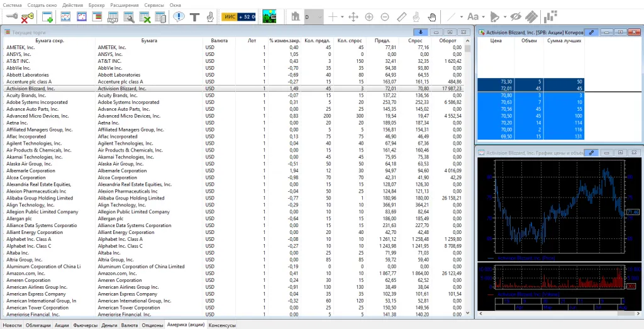Toggle the link button on Activision quotes window

592,31
